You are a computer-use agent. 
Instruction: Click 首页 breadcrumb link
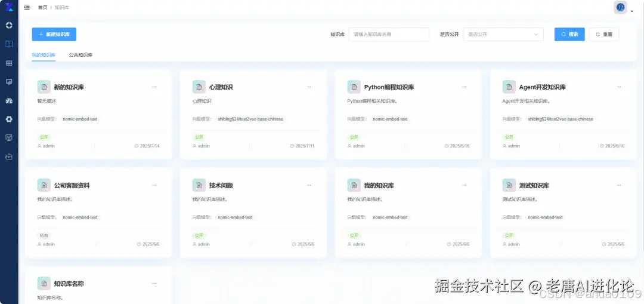point(43,7)
